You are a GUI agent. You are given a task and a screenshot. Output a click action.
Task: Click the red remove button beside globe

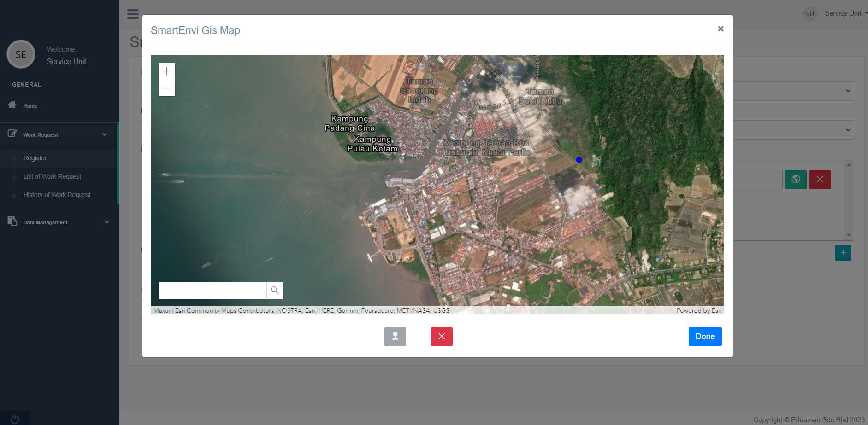(820, 180)
